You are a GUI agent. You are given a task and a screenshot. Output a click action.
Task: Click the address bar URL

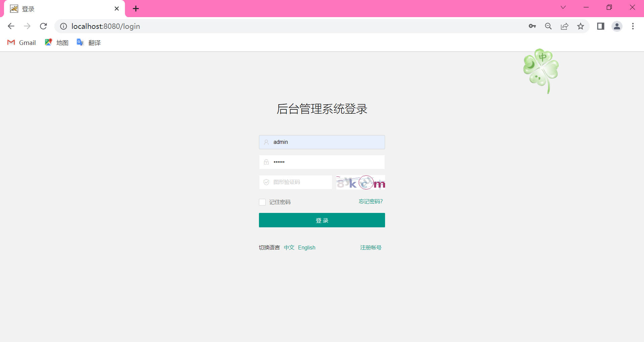[106, 26]
